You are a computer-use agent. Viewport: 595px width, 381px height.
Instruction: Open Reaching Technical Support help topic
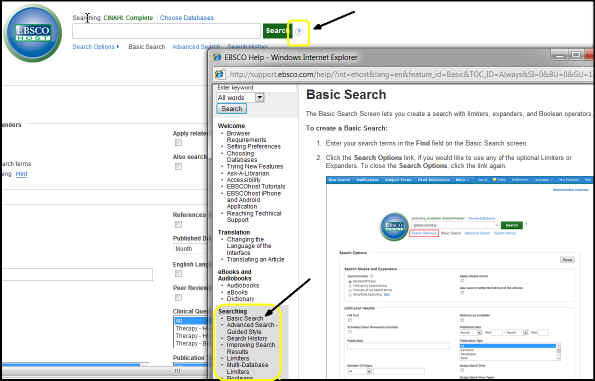[x=254, y=217]
